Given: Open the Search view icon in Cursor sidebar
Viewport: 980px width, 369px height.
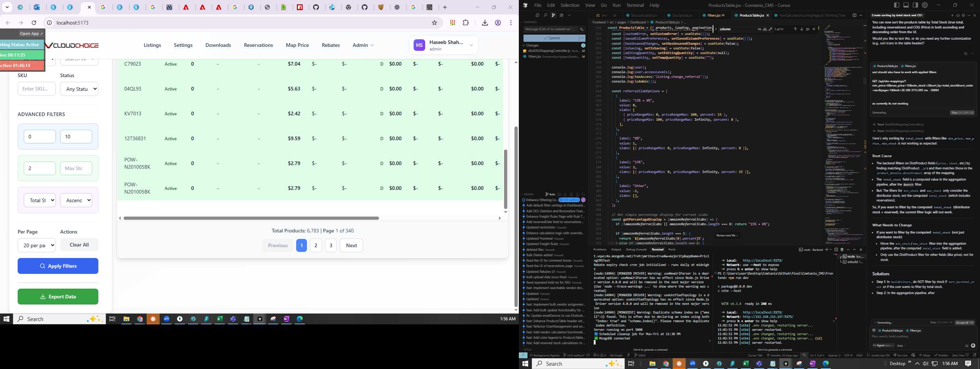Looking at the screenshot, I should click(545, 15).
